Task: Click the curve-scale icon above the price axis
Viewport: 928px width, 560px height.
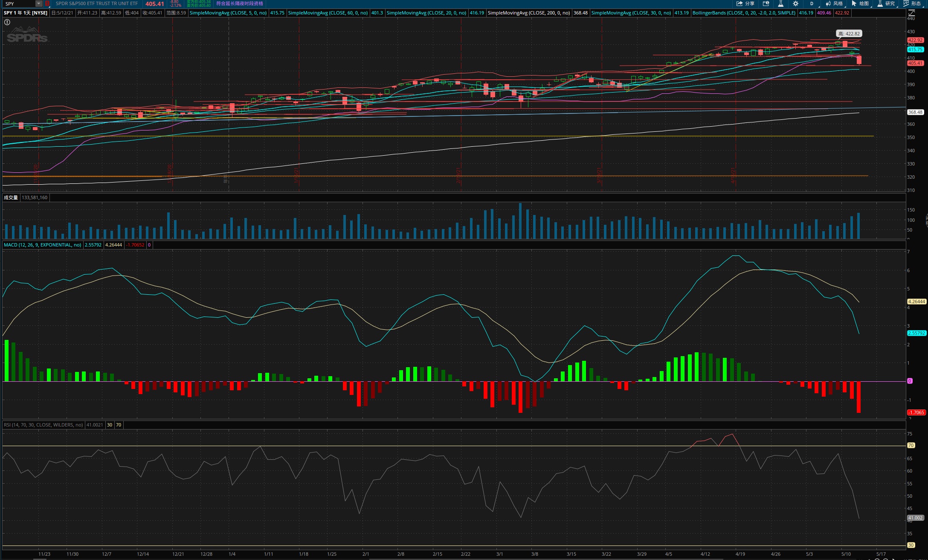Action: [911, 13]
